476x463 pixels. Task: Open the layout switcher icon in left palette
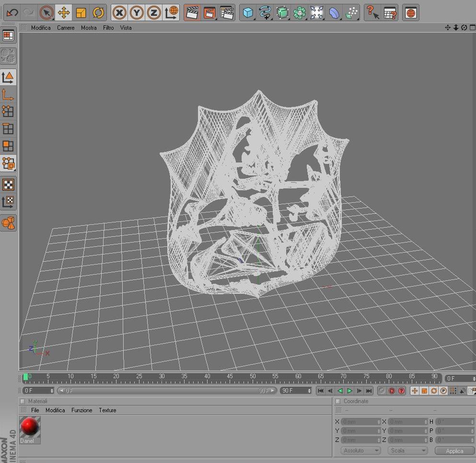tap(8, 35)
